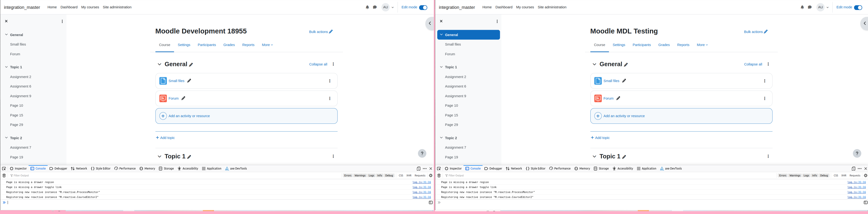Edit Topic 1 section name in left window
Screen dimensions: 868x214
coord(189,157)
